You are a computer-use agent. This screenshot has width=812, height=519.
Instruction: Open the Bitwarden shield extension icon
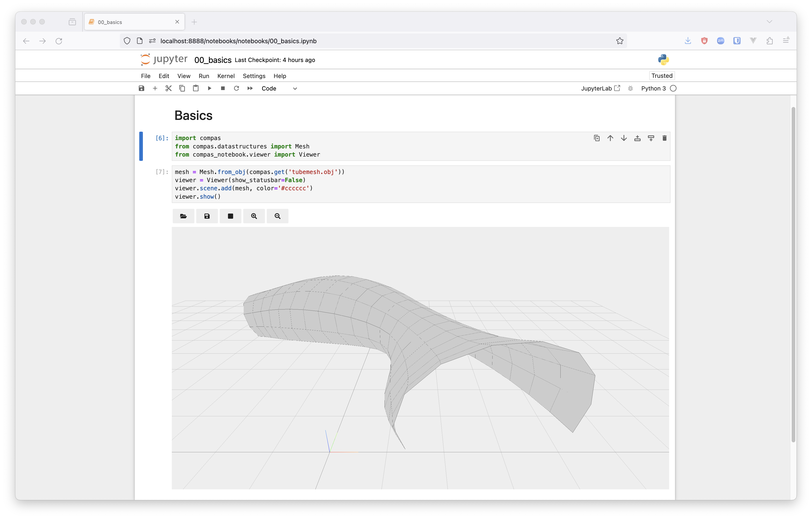[x=737, y=41]
